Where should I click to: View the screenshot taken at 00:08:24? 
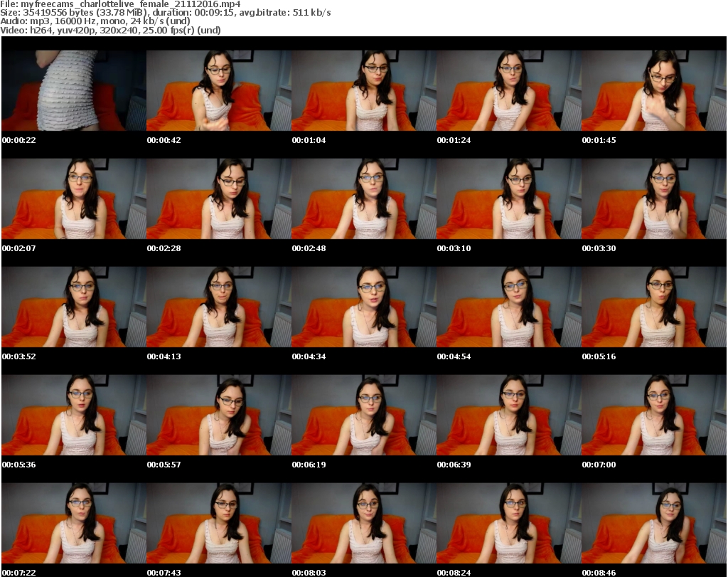(508, 523)
